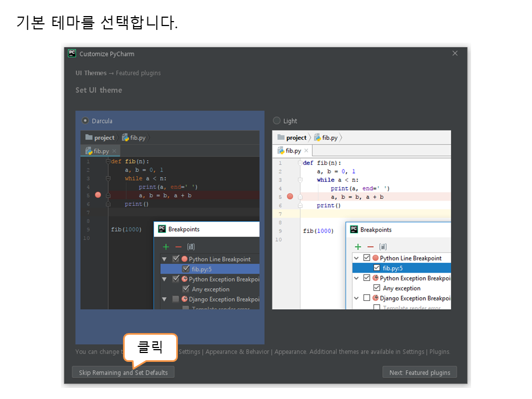Click the PyCharm logo in the title bar
Image resolution: width=532 pixels, height=399 pixels.
tap(71, 54)
